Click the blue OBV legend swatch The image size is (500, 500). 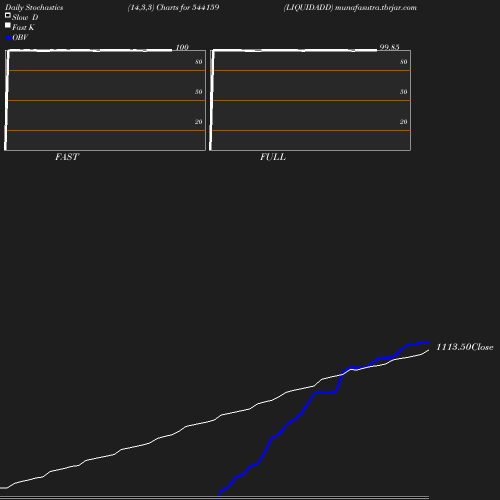pyautogui.click(x=8, y=38)
